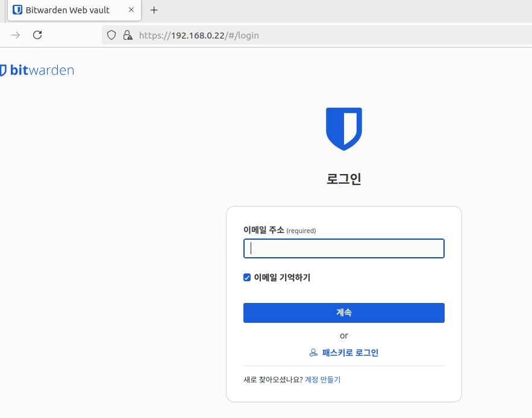
Task: Click the Bitwarden favicon in the browser tab
Action: point(17,10)
